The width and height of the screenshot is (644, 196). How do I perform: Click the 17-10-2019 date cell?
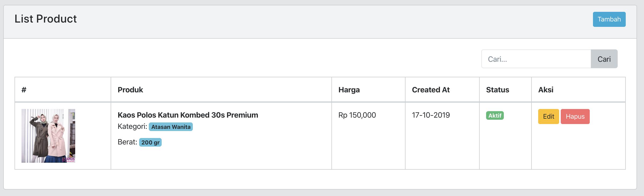pos(431,115)
